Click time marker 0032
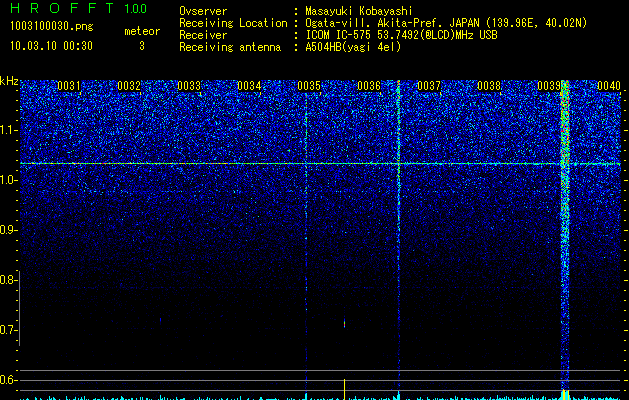The width and height of the screenshot is (629, 400). coord(129,86)
